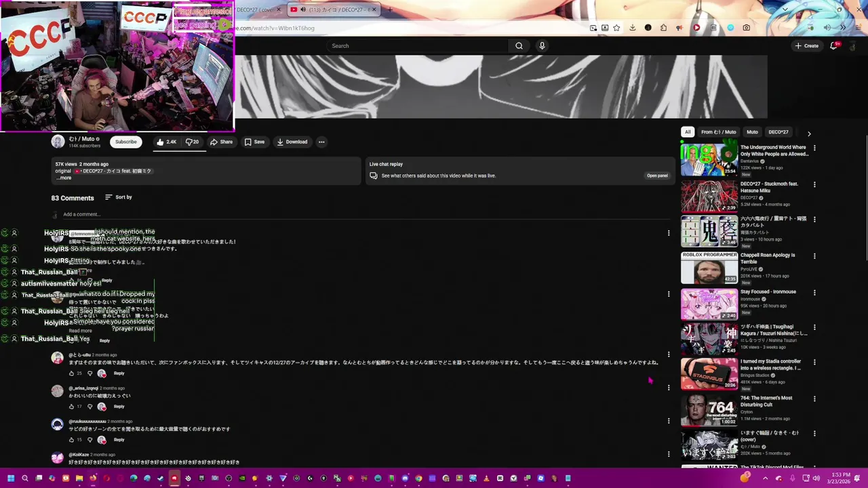Open Chappell Roan Apology video title
This screenshot has height=488, width=868.
point(768,258)
